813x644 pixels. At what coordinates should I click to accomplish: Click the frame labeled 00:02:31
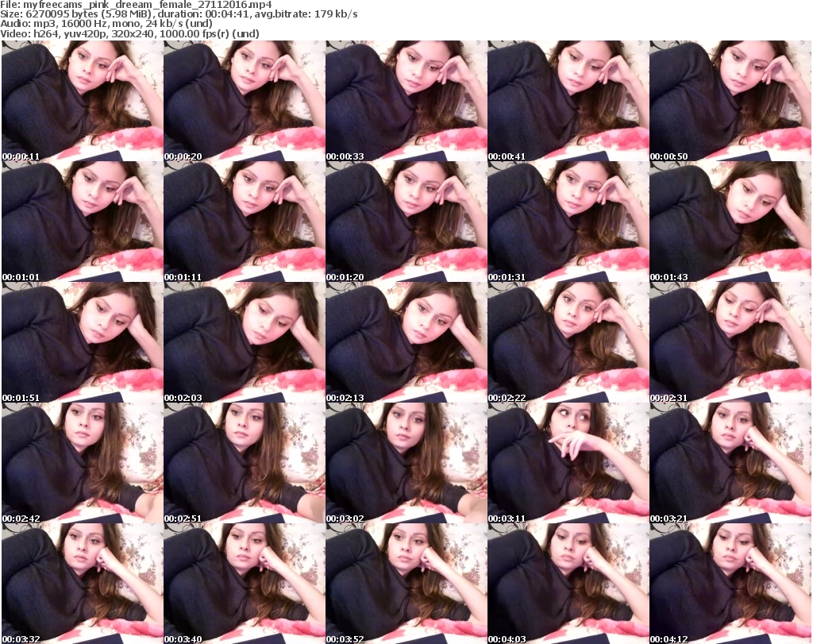730,342
